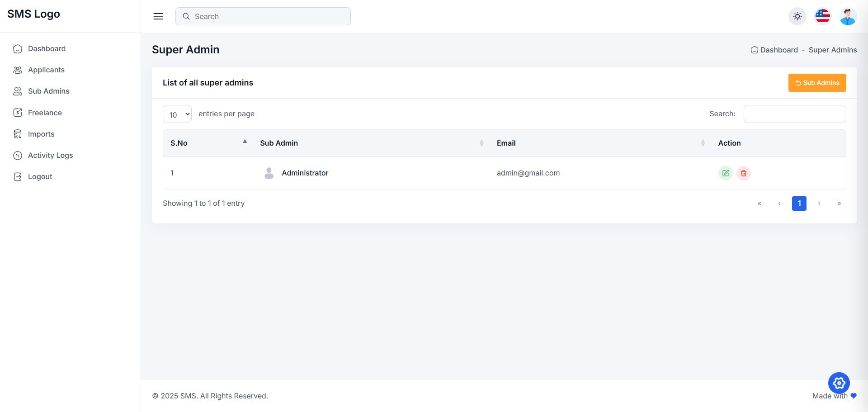
Task: Click the orange Sub Admins button
Action: 817,83
